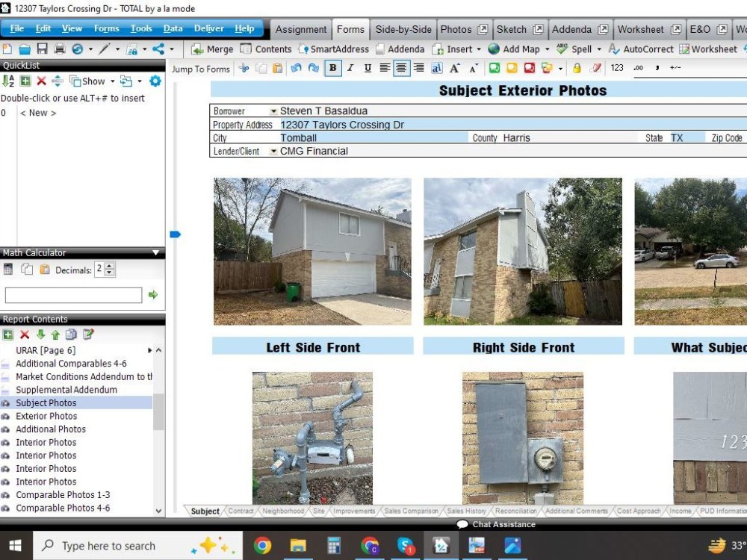Image resolution: width=747 pixels, height=560 pixels.
Task: Go to Sales Comparison page tab
Action: point(411,511)
